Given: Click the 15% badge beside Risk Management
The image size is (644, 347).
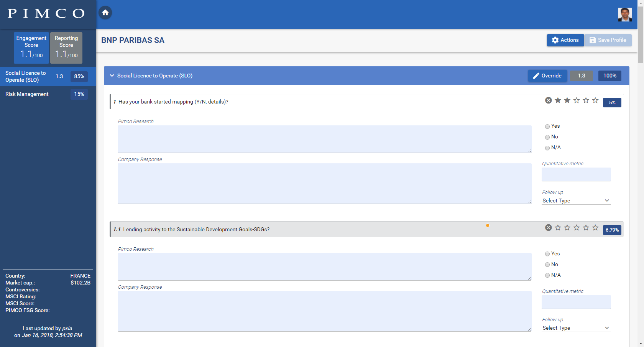Looking at the screenshot, I should [x=79, y=94].
